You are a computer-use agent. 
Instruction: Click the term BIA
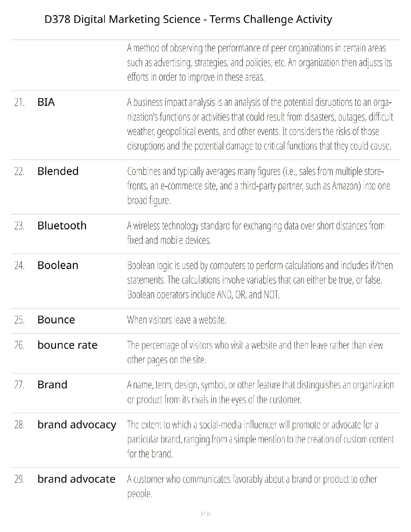click(46, 102)
